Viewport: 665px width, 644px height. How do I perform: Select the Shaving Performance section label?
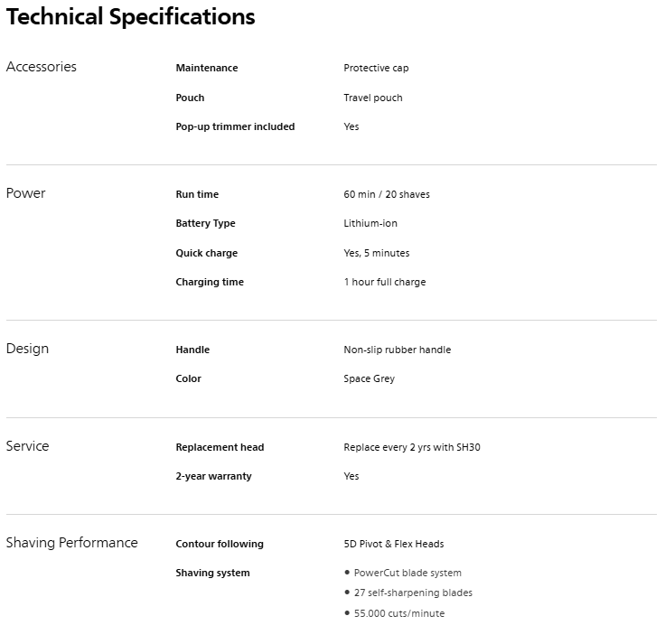click(72, 543)
